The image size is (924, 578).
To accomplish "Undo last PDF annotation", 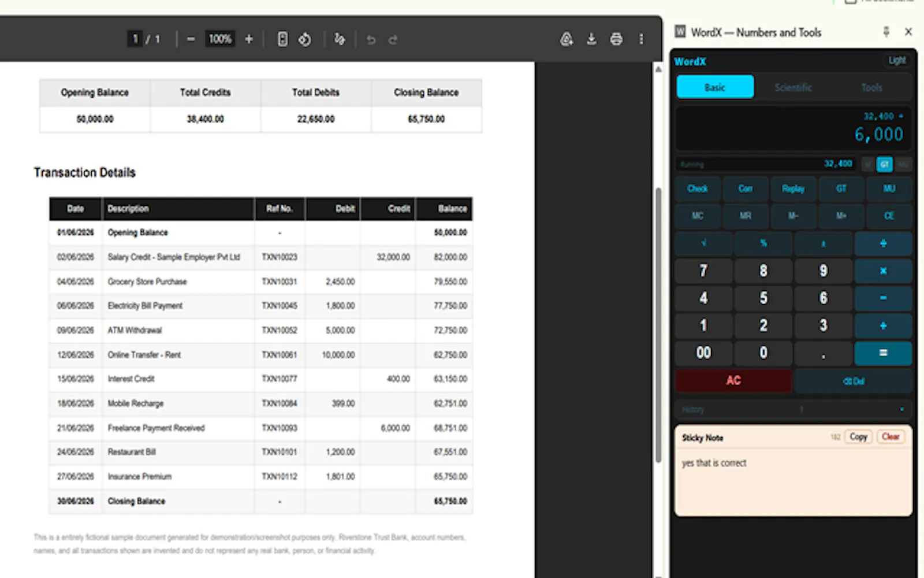I will (x=371, y=39).
